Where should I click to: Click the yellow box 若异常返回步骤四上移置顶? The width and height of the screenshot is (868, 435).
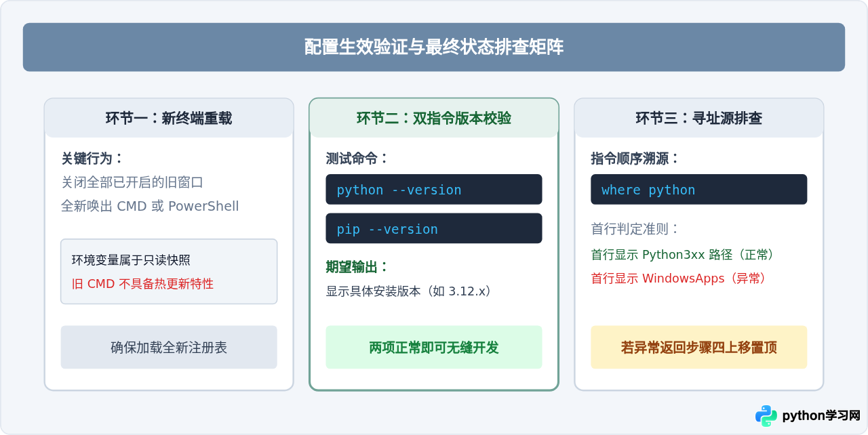point(699,348)
